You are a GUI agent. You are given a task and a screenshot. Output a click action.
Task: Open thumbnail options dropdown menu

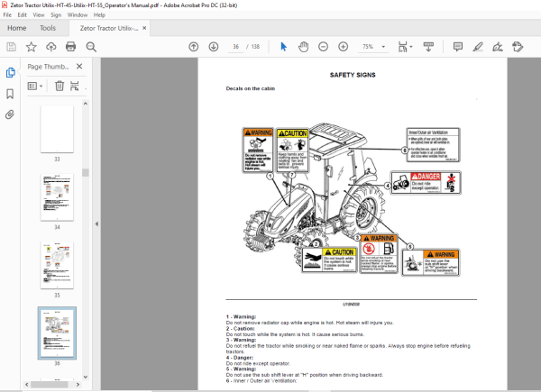pos(35,86)
